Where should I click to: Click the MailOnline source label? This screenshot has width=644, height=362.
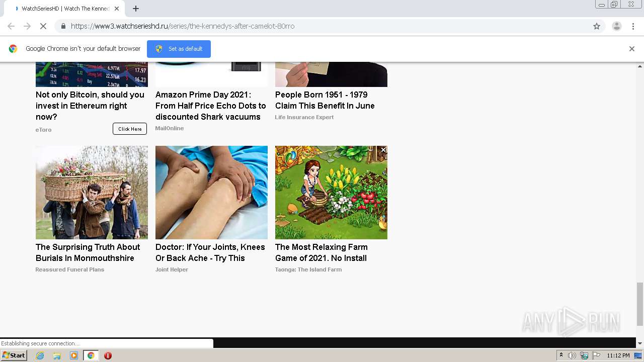(x=170, y=128)
